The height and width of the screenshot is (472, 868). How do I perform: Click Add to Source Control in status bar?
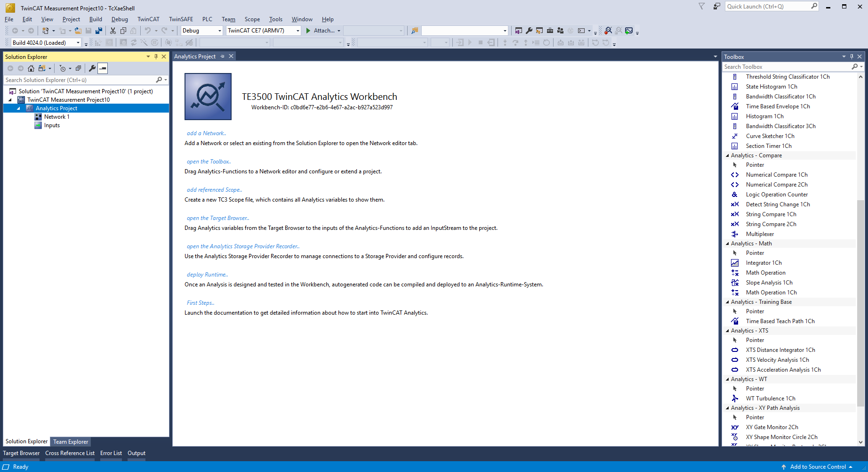pos(818,467)
